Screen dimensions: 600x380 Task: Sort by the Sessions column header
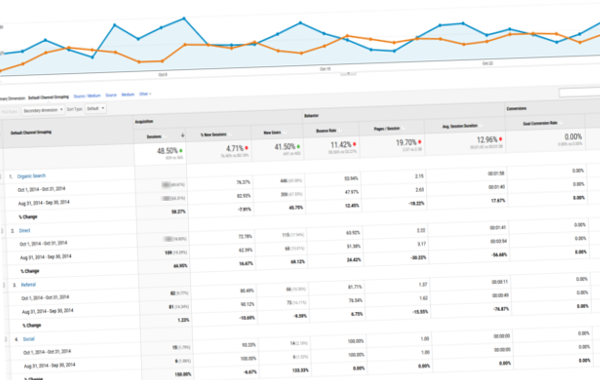click(x=154, y=137)
